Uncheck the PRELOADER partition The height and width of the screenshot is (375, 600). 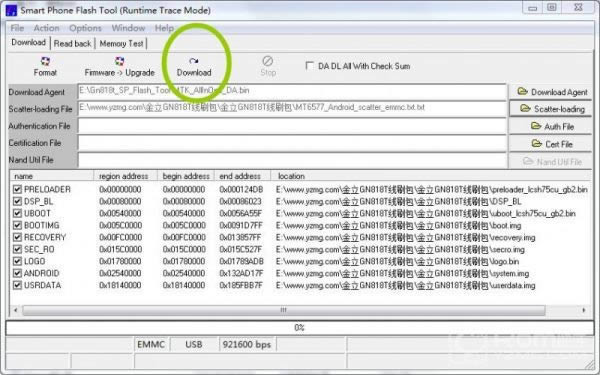(17, 189)
